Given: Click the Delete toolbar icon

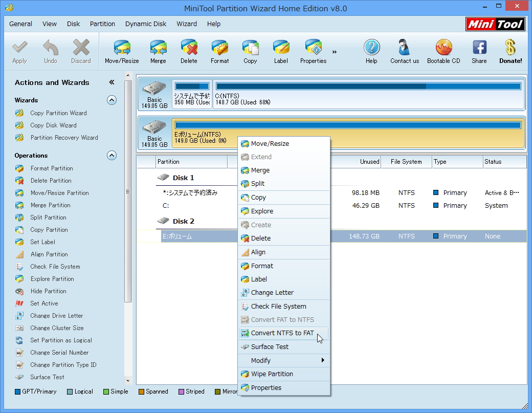Looking at the screenshot, I should pos(189,48).
